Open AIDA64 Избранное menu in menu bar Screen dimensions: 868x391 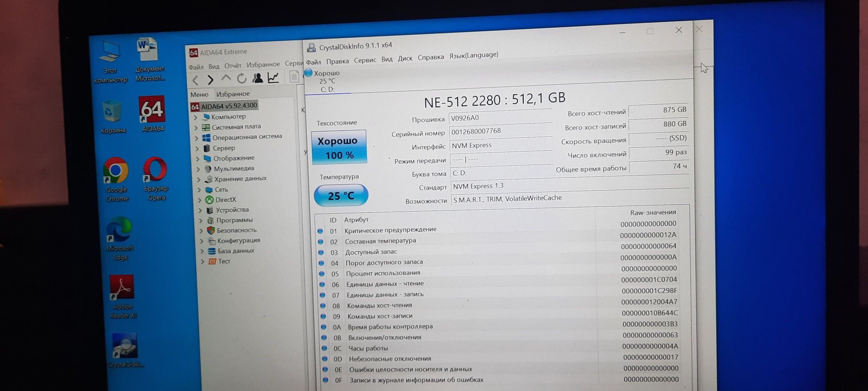point(263,65)
